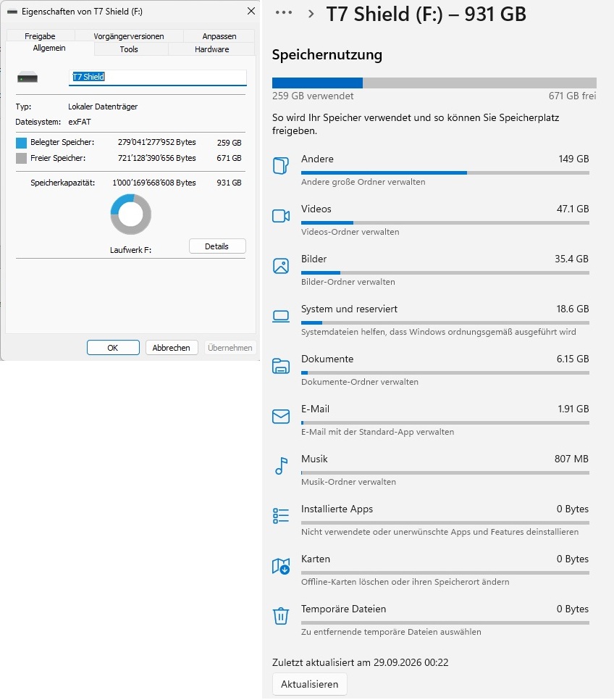Click the breadcrumb chevron before T7 Shield
Screen dimensions: 614x700
[x=311, y=14]
